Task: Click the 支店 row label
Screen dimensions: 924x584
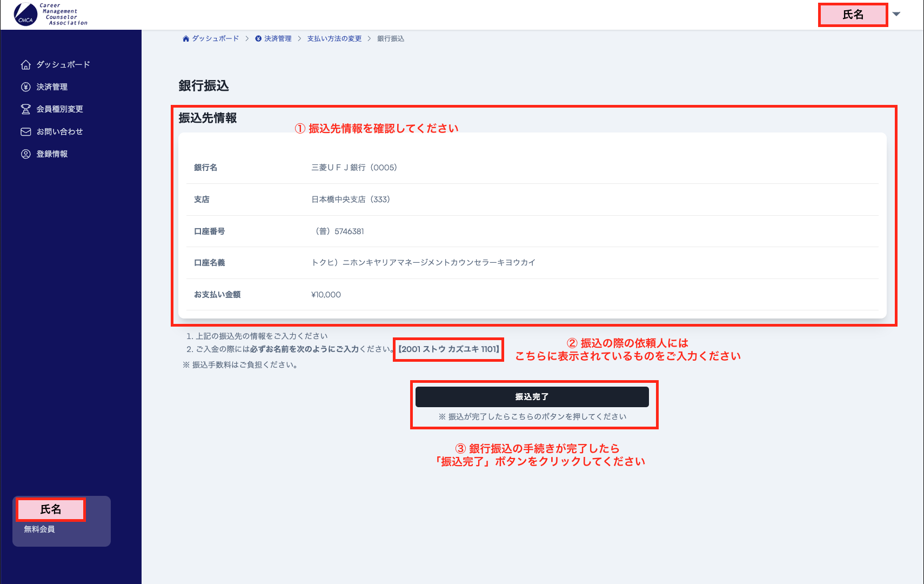Action: (x=202, y=200)
